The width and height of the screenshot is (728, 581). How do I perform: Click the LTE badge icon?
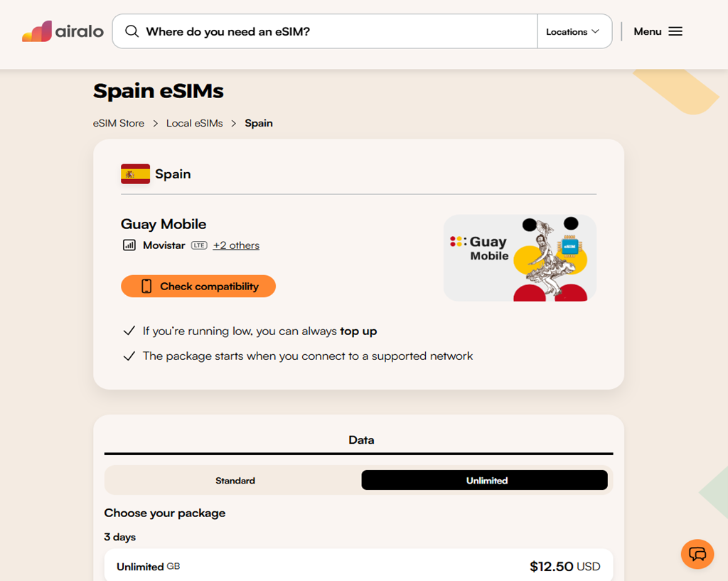199,245
